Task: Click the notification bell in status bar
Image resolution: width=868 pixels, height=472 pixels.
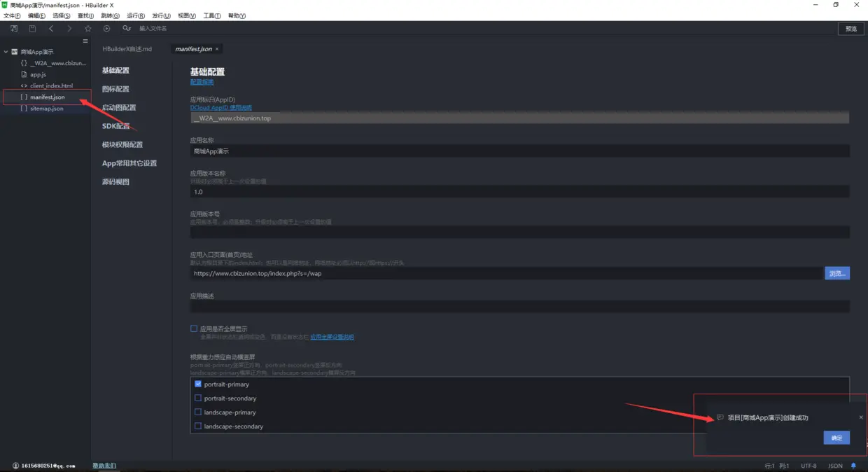Action: tap(853, 466)
